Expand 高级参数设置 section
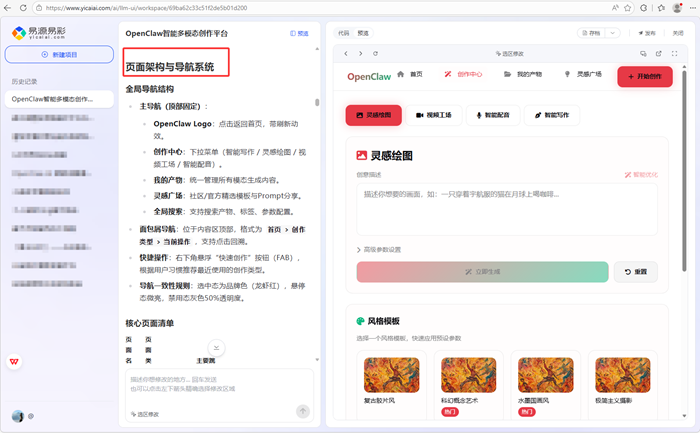700x433 pixels. [x=379, y=249]
